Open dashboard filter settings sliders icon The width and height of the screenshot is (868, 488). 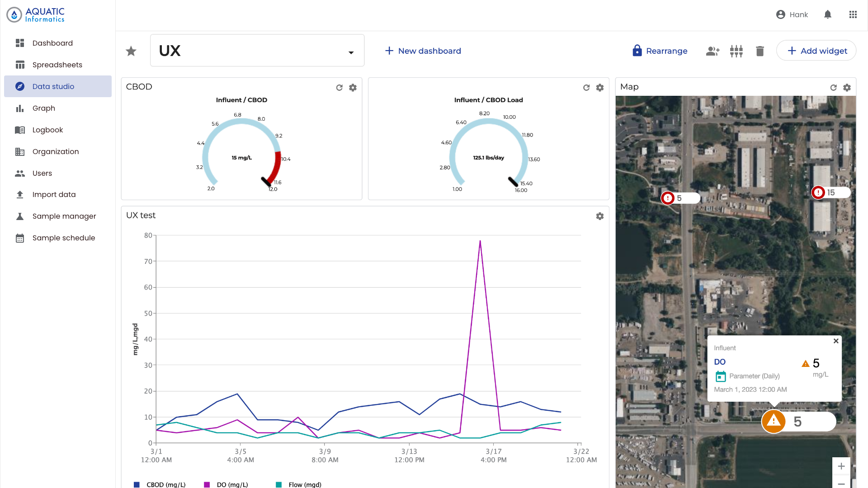tap(736, 51)
